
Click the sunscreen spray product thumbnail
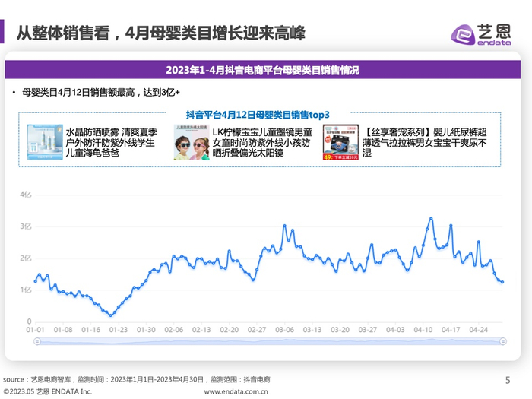tap(45, 142)
